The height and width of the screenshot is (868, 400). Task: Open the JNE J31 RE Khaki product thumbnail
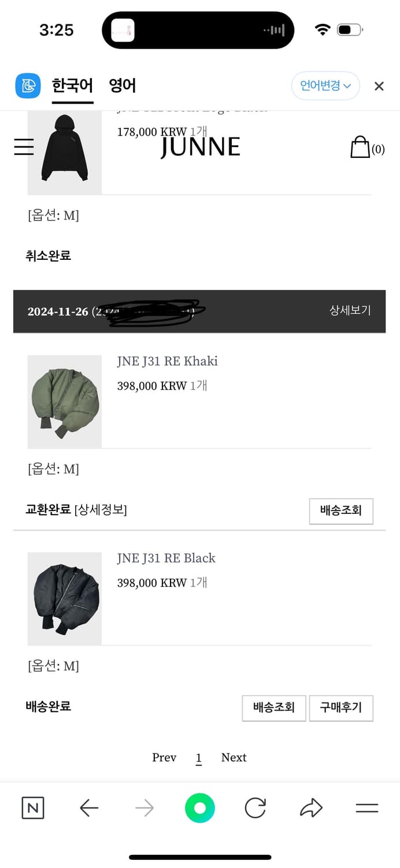(x=64, y=401)
